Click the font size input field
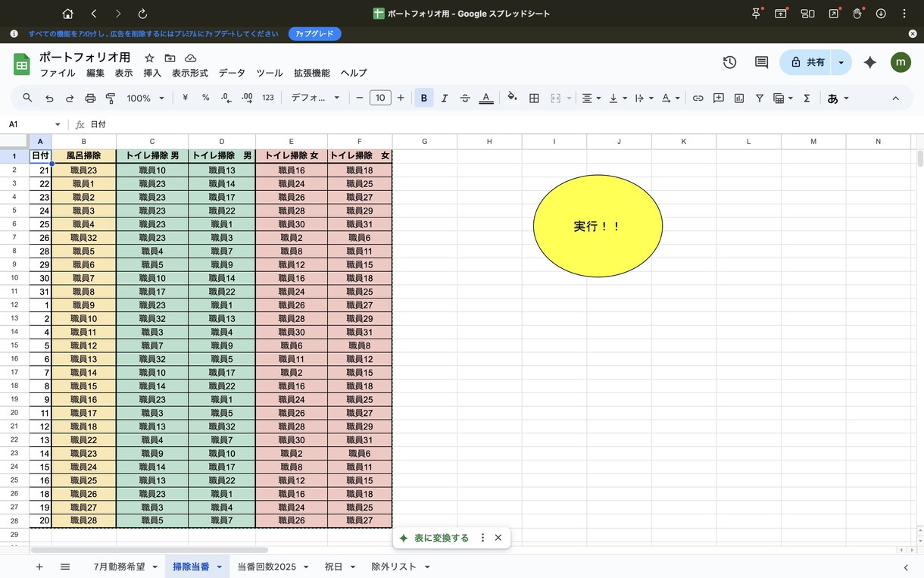 pyautogui.click(x=380, y=98)
